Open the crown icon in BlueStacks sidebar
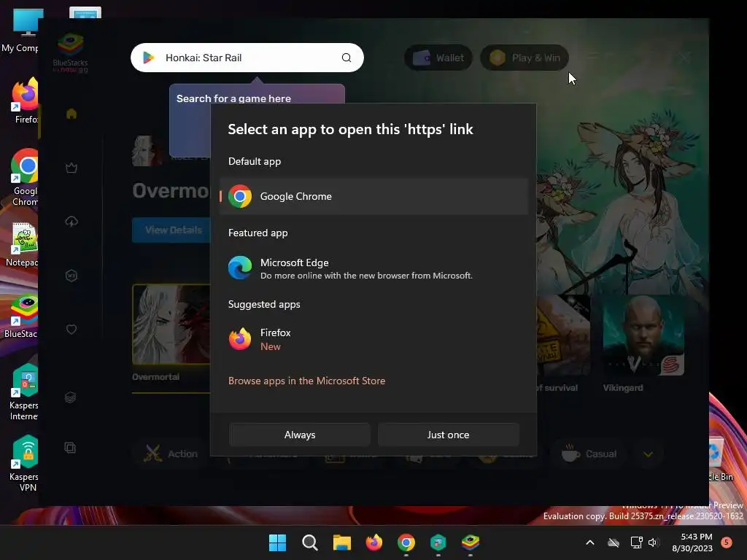 point(71,168)
